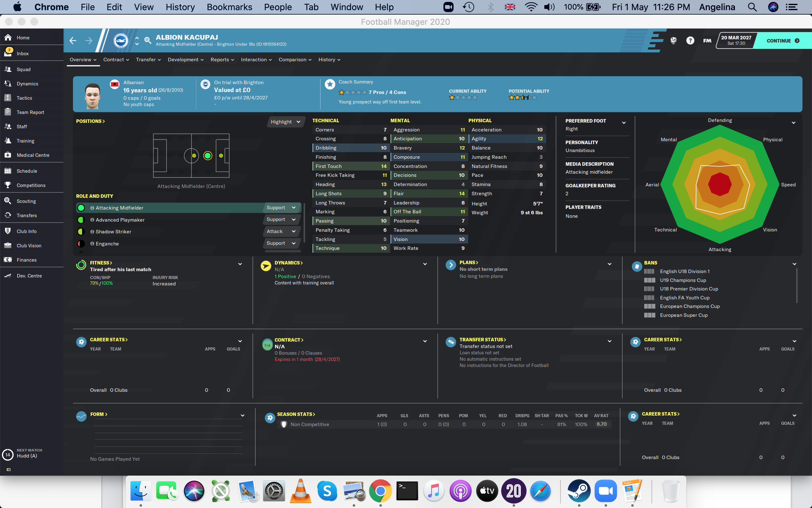Open the Bookmarks menu in menu bar

pyautogui.click(x=229, y=7)
